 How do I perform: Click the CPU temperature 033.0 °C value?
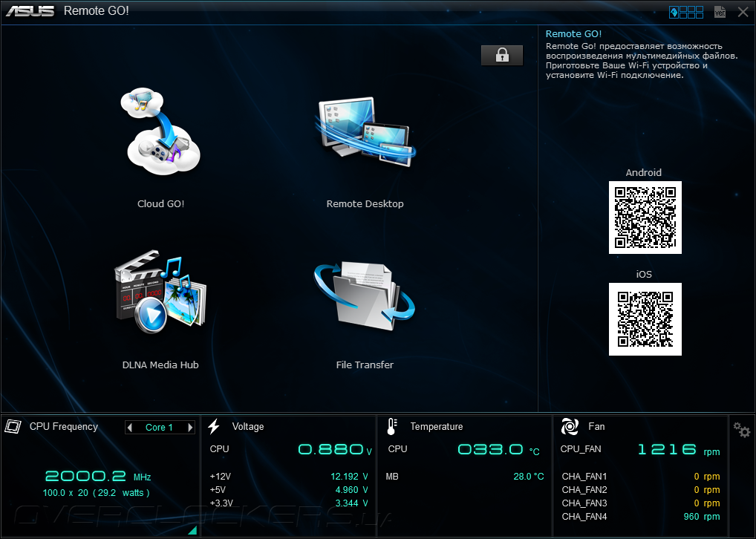pos(498,450)
